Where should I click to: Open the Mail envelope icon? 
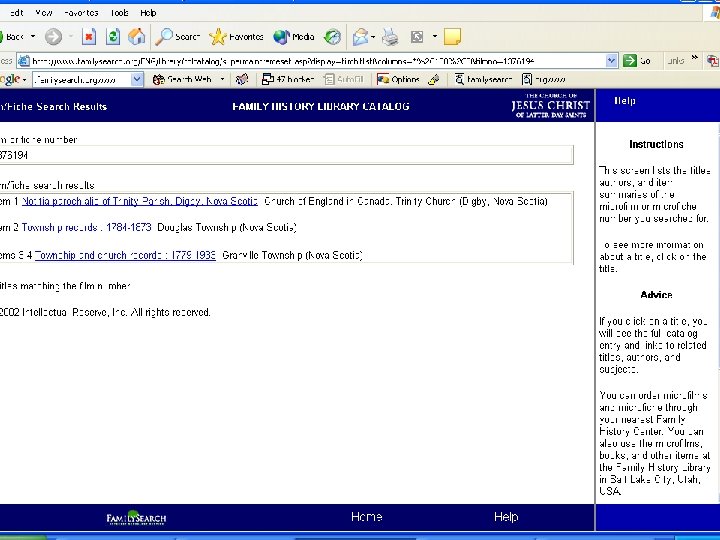click(x=360, y=37)
